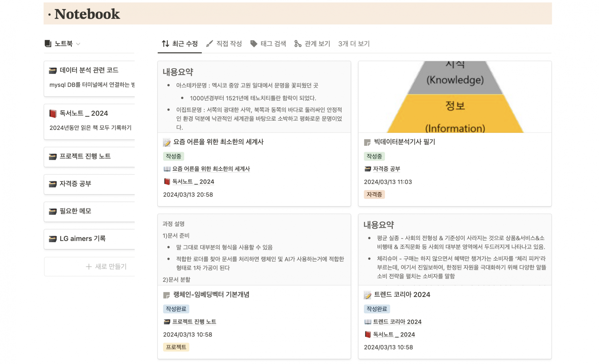Open the sidebar 독서노트 _ 2024 notebook title

point(84,113)
